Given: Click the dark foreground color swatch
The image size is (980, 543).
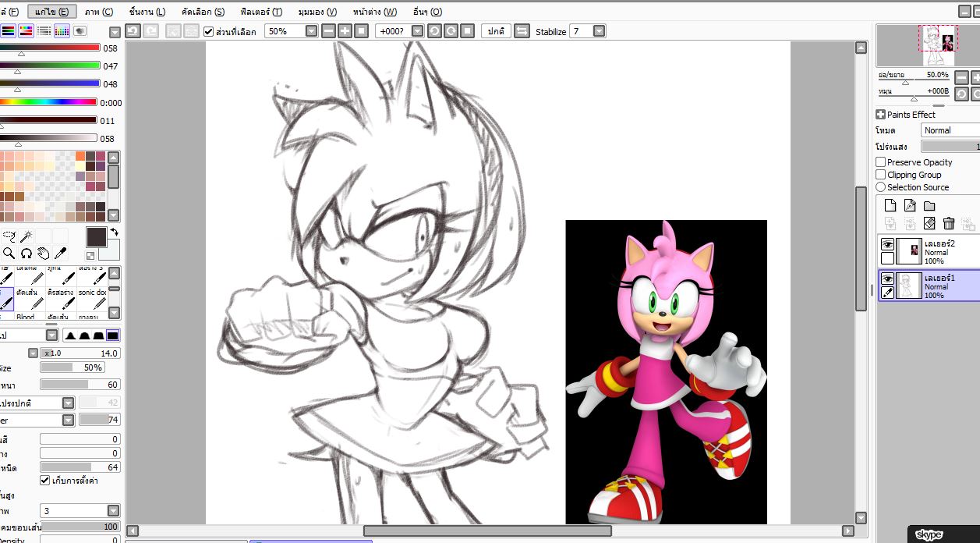Looking at the screenshot, I should coord(97,237).
